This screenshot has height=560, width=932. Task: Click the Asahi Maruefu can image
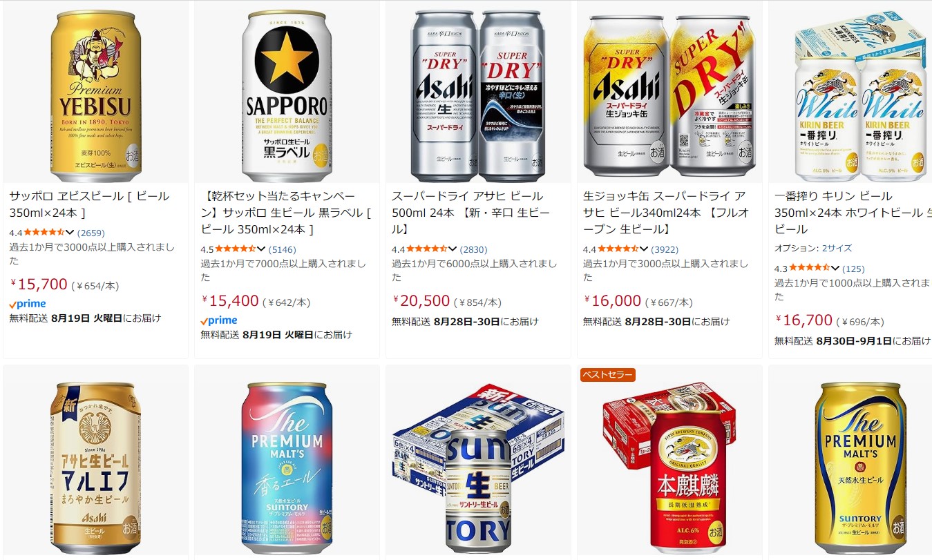(95, 468)
